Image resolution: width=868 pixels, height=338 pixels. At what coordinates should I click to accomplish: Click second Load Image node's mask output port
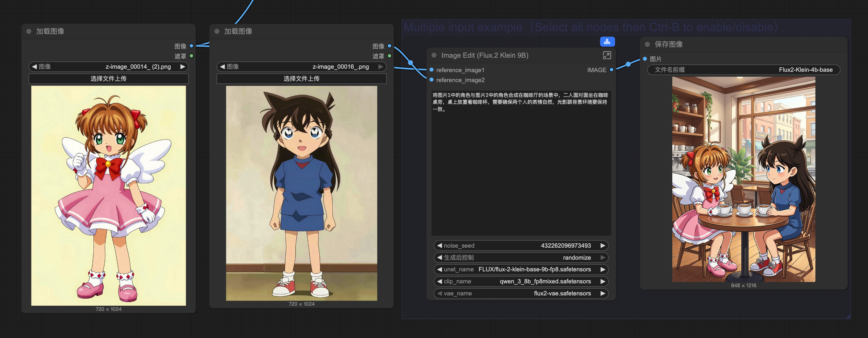point(389,56)
